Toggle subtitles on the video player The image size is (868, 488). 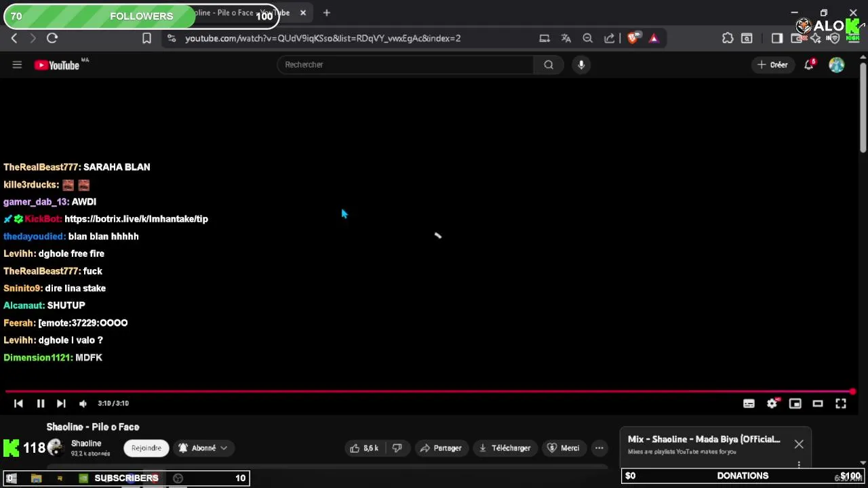pyautogui.click(x=749, y=403)
